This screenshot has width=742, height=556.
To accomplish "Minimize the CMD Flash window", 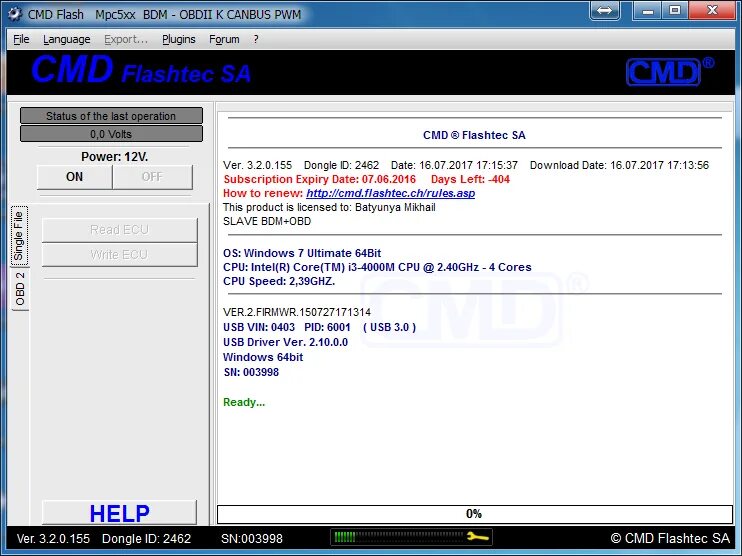I will (648, 10).
